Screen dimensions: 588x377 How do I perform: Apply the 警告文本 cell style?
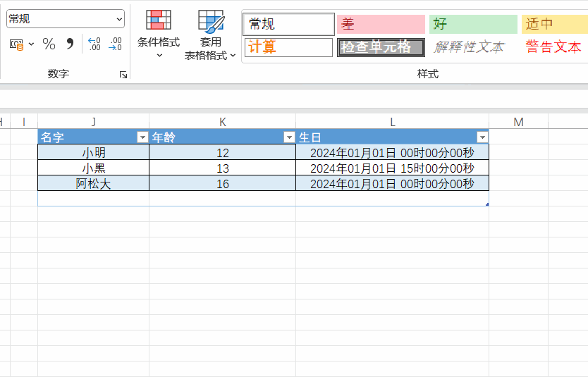[x=554, y=47]
